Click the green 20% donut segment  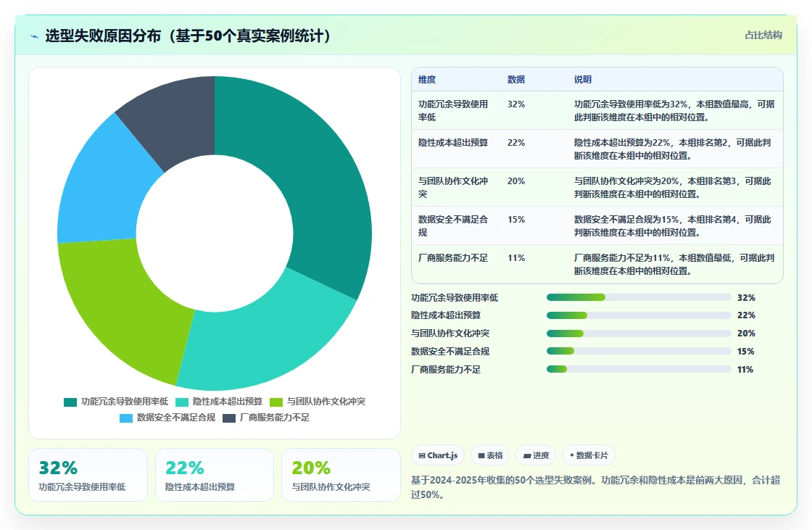click(x=124, y=306)
